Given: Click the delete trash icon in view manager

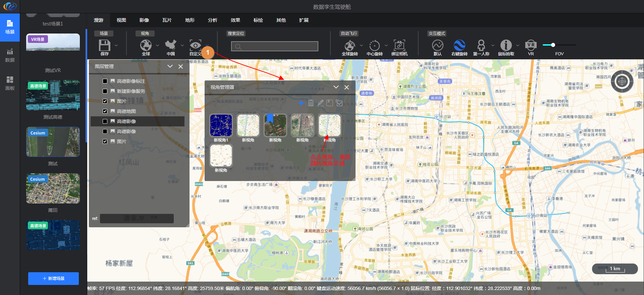Looking at the screenshot, I should pos(311,103).
